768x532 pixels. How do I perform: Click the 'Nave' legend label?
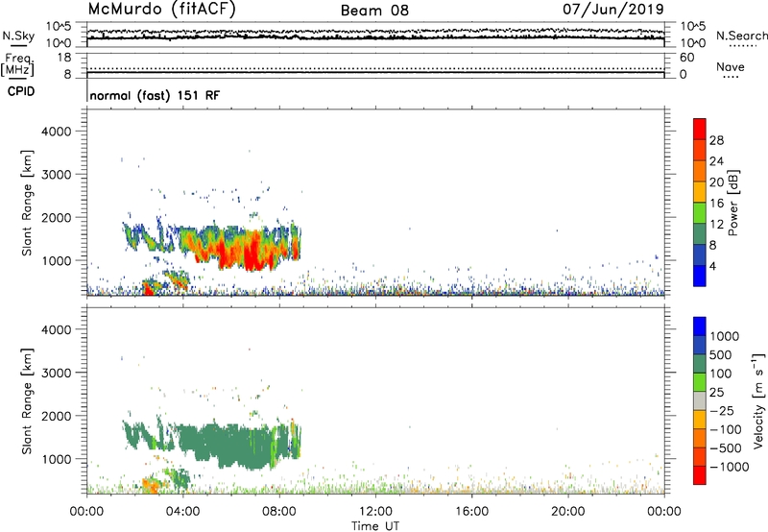[731, 66]
